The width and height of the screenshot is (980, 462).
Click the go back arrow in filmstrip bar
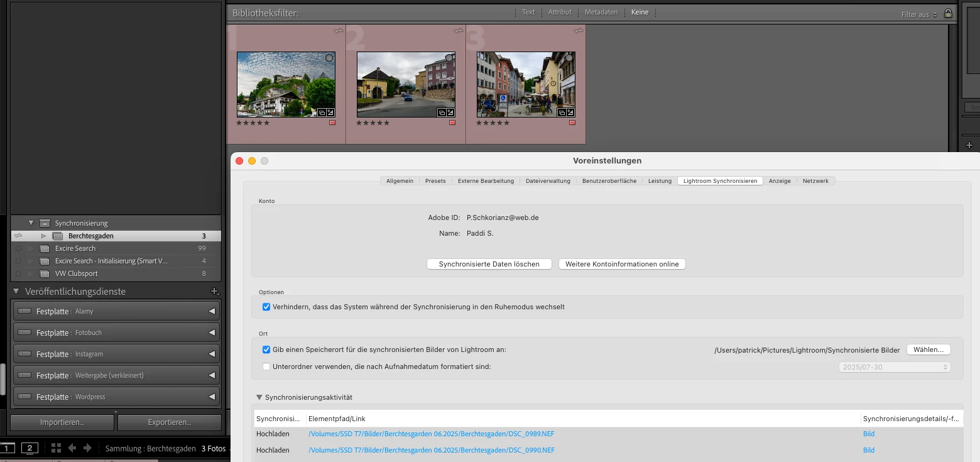coord(72,448)
